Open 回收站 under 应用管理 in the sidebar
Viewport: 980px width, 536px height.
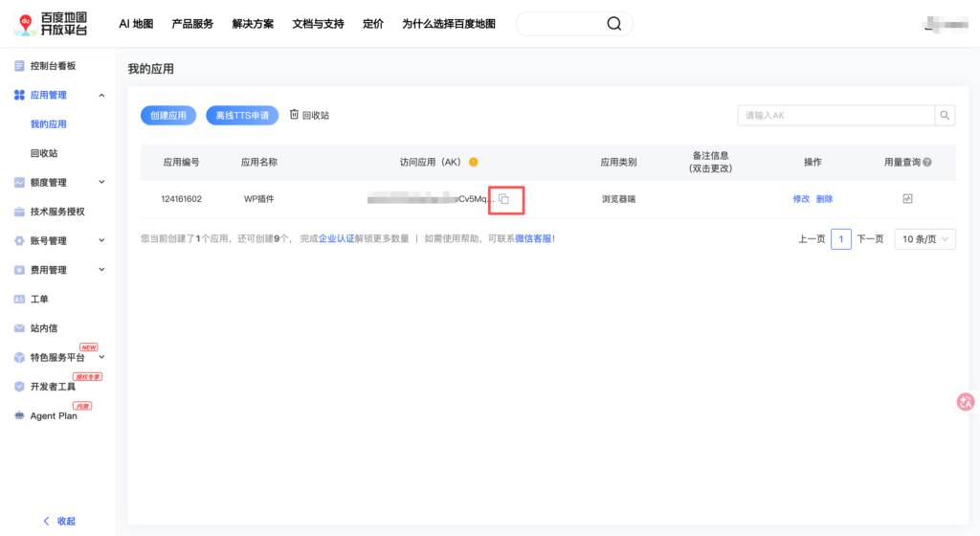coord(44,153)
